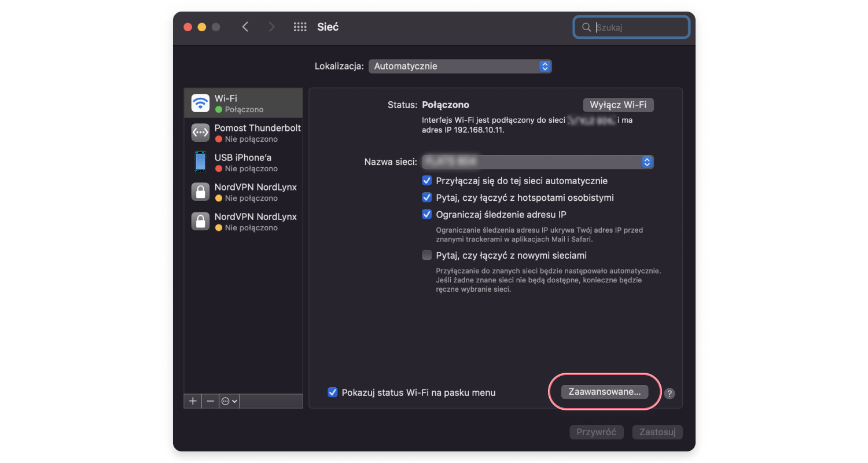Viewport: 868px width, 463px height.
Task: Select the Wi-Fi service in the sidebar
Action: tap(243, 102)
